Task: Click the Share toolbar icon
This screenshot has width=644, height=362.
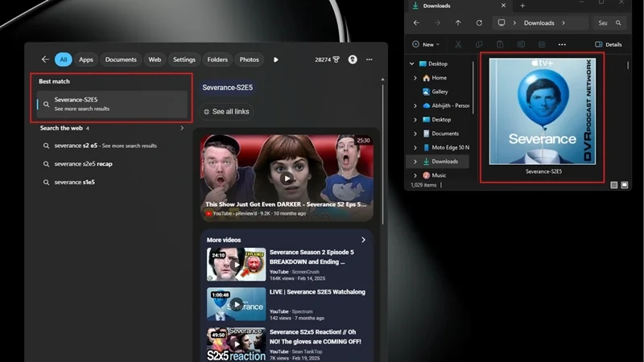Action: (x=542, y=44)
